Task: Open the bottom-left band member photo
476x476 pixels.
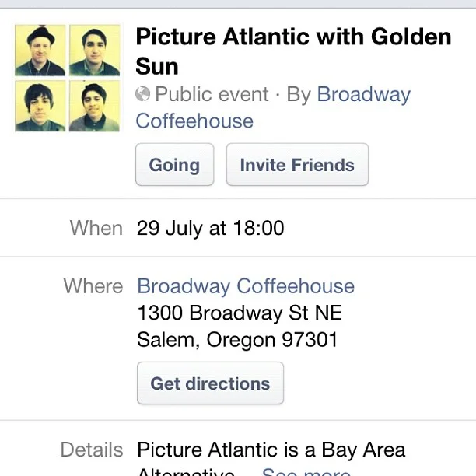Action: click(x=40, y=107)
